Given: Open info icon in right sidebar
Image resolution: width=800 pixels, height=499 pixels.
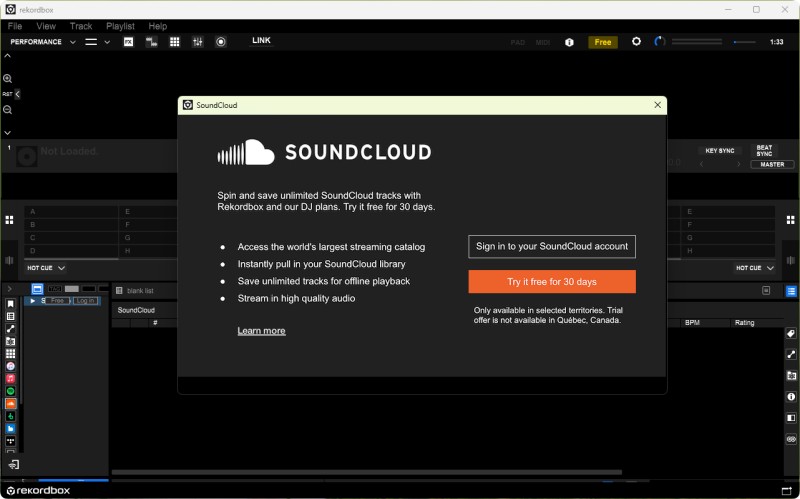Looking at the screenshot, I should click(791, 396).
